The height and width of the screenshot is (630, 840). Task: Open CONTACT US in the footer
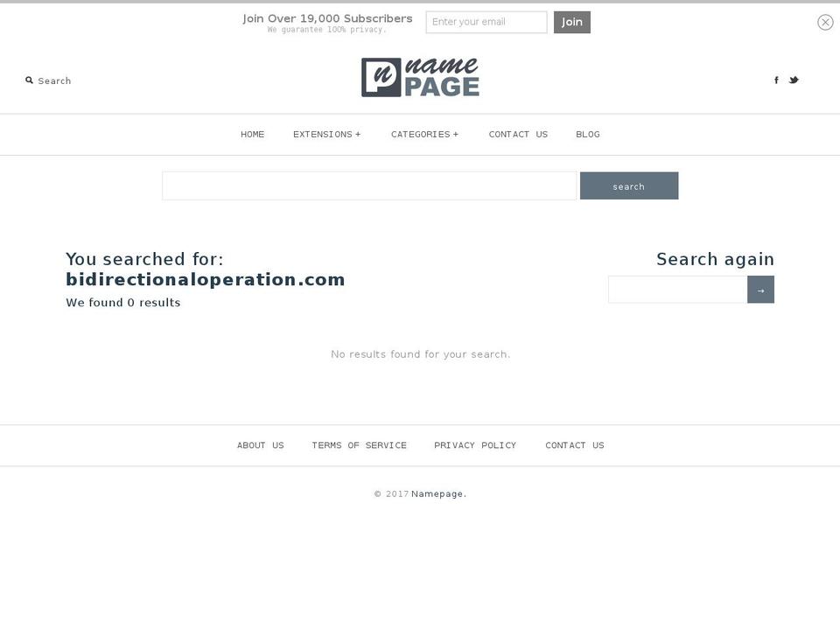(575, 445)
